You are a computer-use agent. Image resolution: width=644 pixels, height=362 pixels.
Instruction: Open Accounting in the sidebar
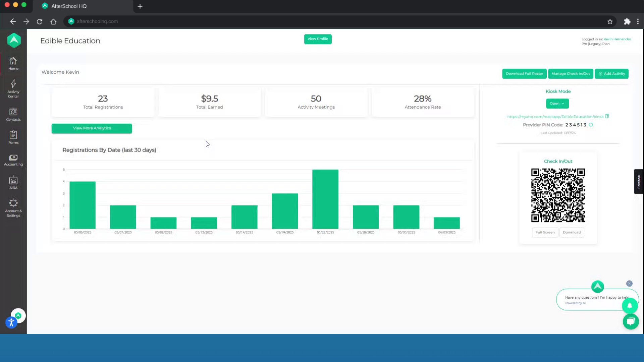click(13, 160)
